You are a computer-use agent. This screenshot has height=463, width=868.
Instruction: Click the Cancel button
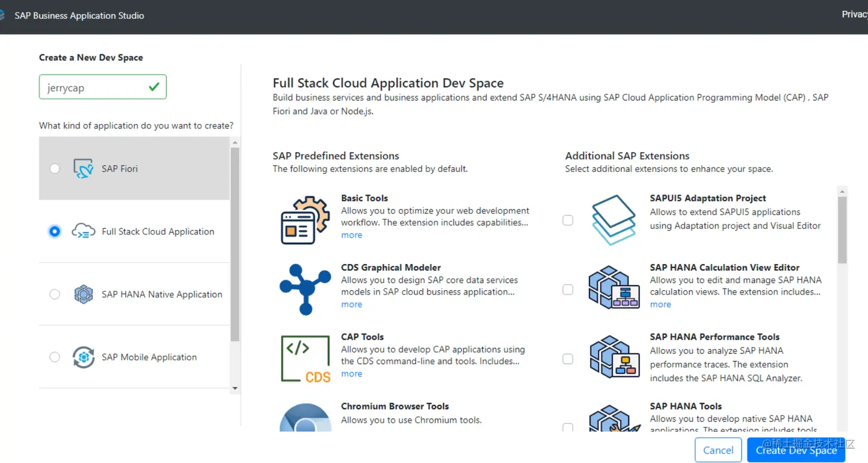tap(718, 450)
